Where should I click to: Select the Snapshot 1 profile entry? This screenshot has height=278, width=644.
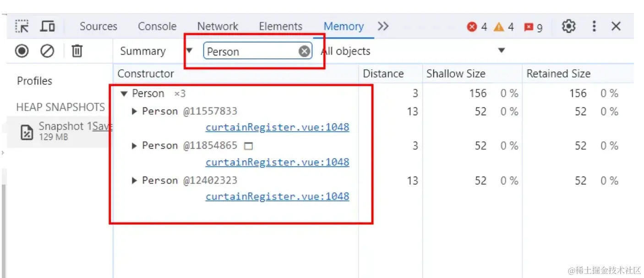(x=60, y=132)
